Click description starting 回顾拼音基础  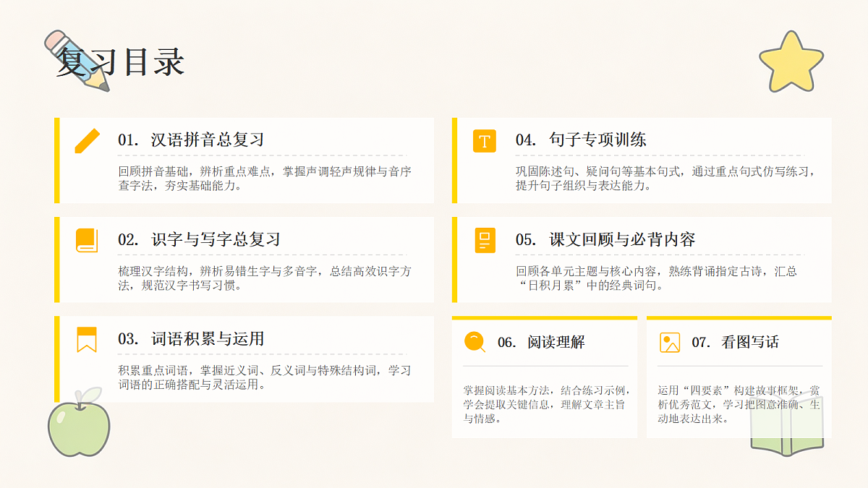[x=265, y=179]
